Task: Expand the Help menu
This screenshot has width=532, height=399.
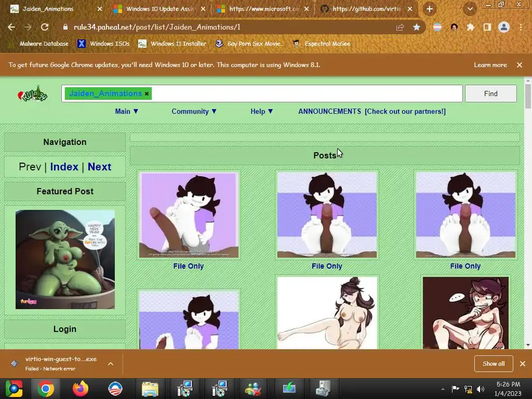Action: pos(262,111)
